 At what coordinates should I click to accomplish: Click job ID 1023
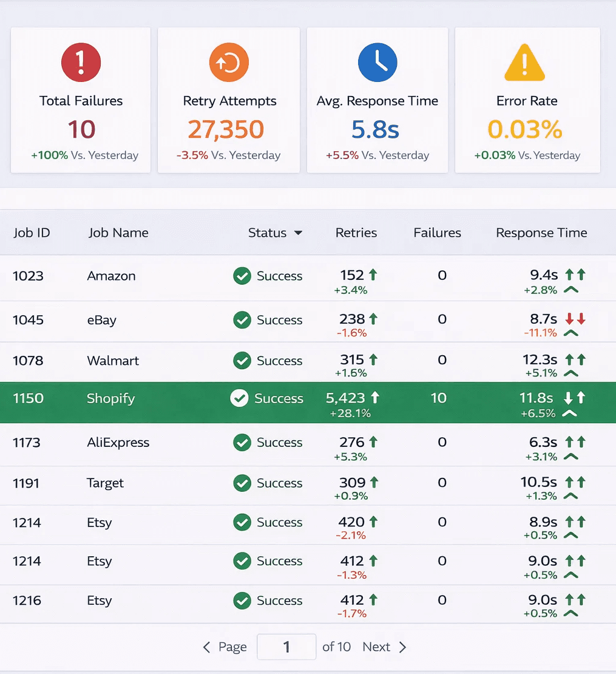click(29, 276)
